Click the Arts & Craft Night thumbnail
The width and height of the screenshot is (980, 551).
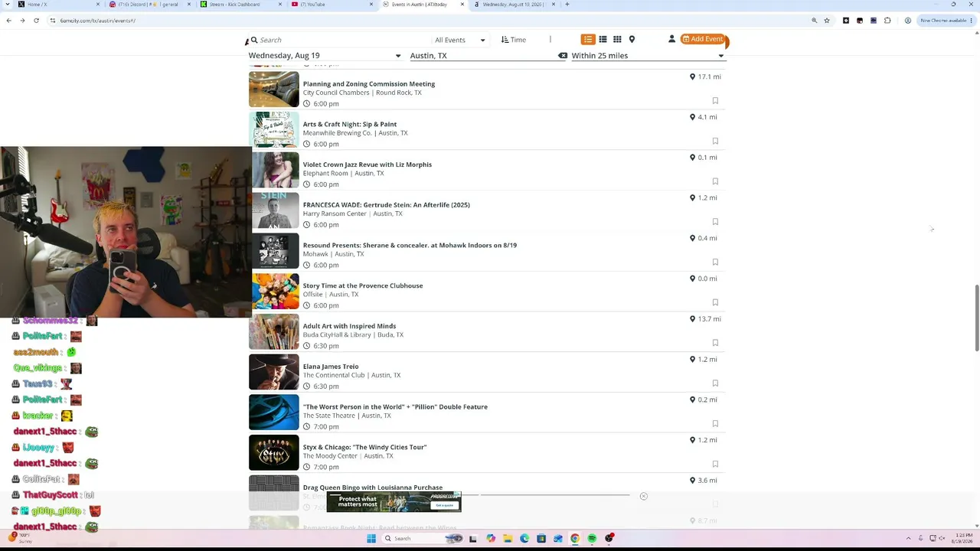[x=274, y=129]
